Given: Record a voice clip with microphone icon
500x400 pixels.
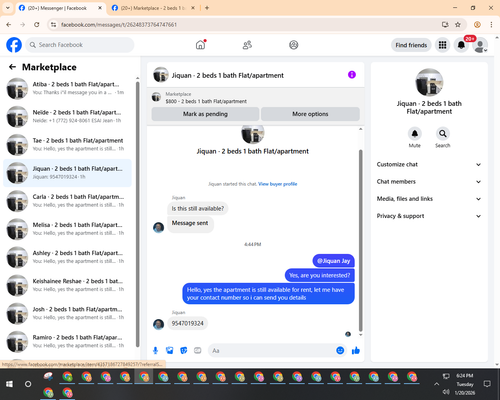Looking at the screenshot, I should coord(155,350).
